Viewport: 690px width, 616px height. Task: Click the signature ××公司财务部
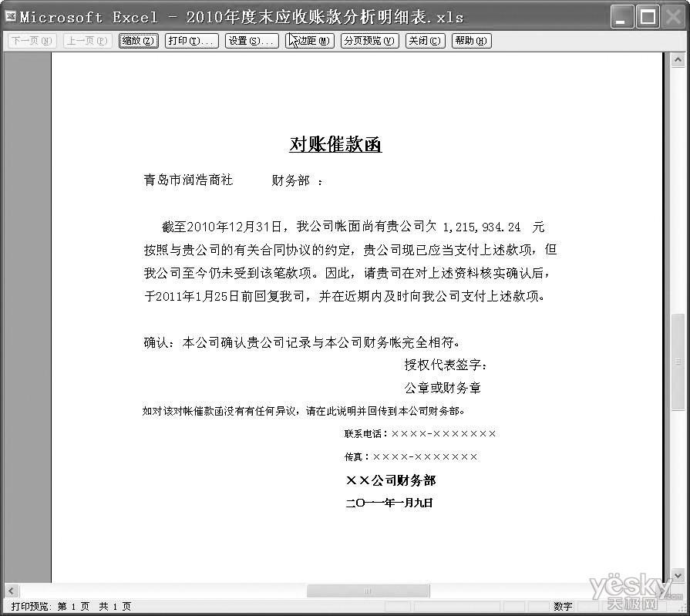tap(391, 480)
